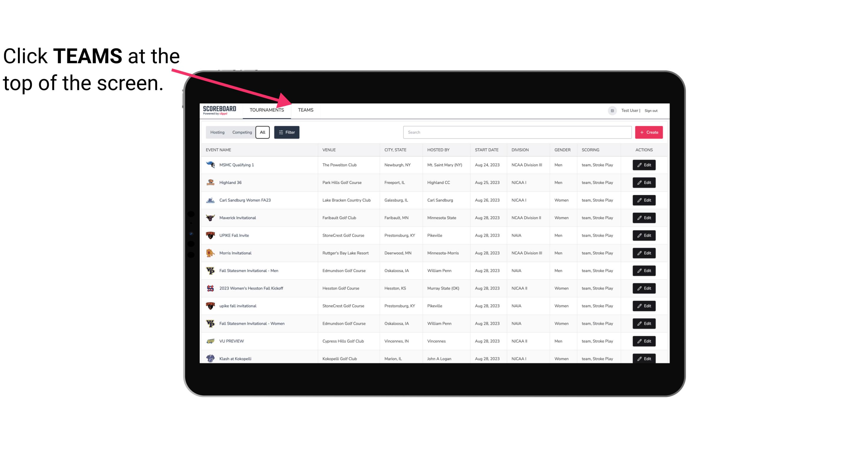Image resolution: width=868 pixels, height=467 pixels.
Task: Click the TOURNAMENTS navigation tab
Action: 266,110
